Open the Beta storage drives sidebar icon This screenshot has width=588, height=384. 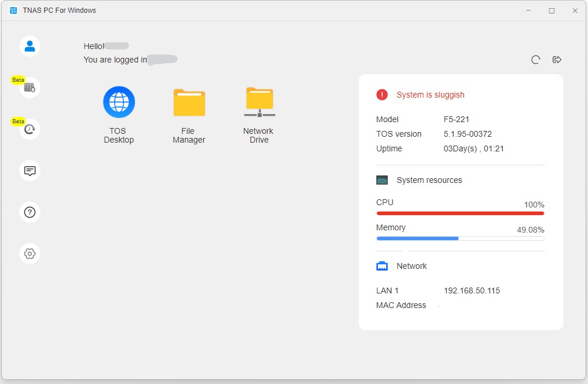point(30,88)
